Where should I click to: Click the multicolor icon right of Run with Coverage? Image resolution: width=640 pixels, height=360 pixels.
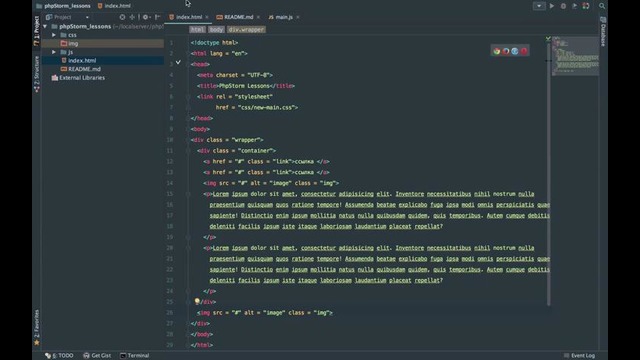pos(586,6)
